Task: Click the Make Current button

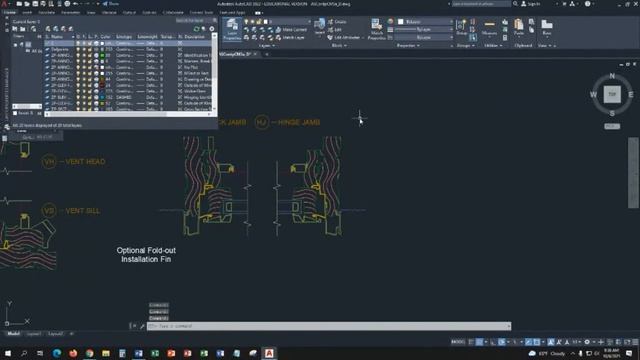Action: (x=291, y=30)
